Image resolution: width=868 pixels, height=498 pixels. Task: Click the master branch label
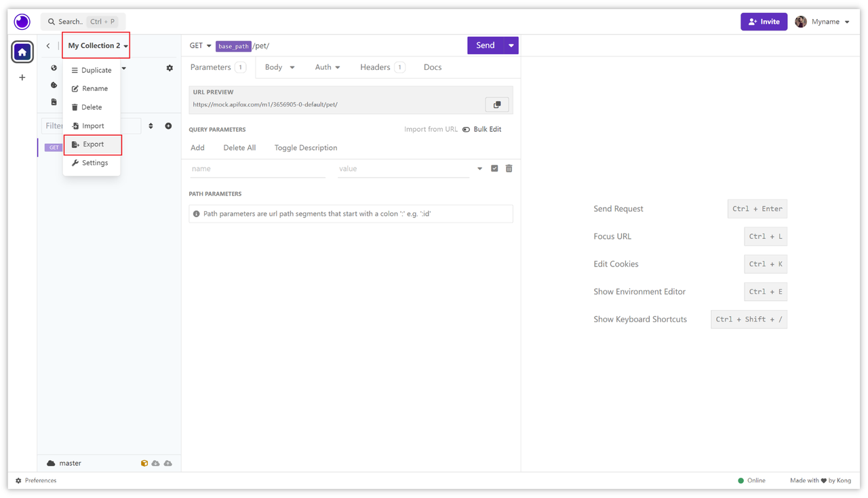click(70, 463)
